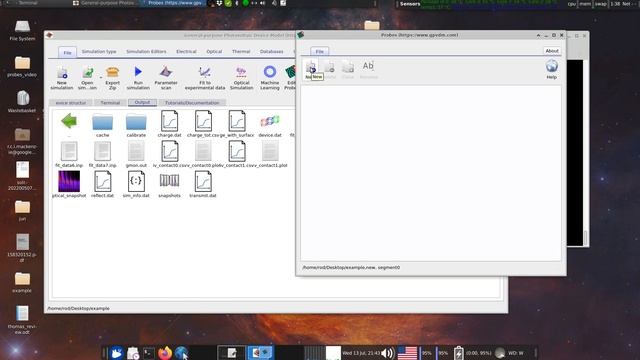Click the Export Zip icon
The height and width of the screenshot is (360, 640).
coord(112,78)
